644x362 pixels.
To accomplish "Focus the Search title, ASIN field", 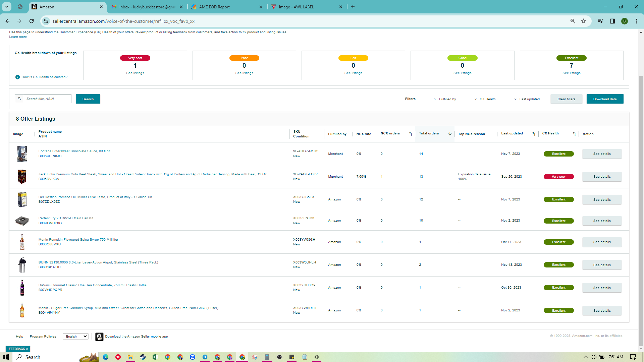I will pyautogui.click(x=48, y=99).
